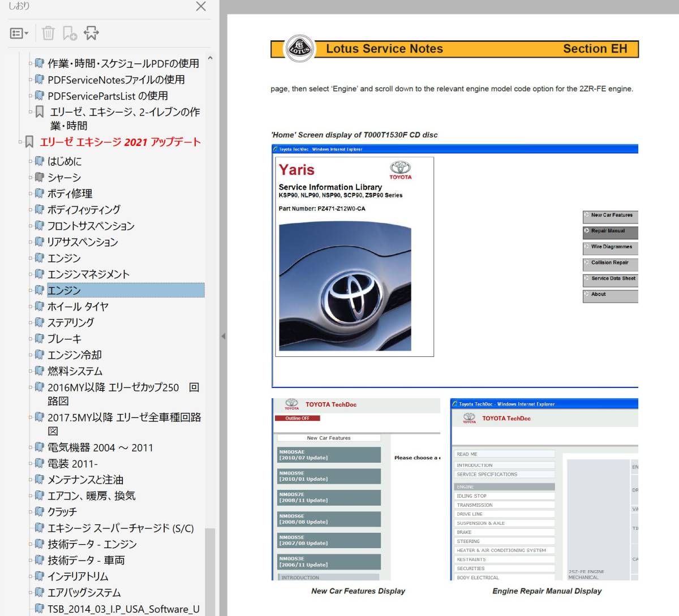Open the リアサスペンション bookmark
Screen dimensions: 679x616
click(x=83, y=242)
